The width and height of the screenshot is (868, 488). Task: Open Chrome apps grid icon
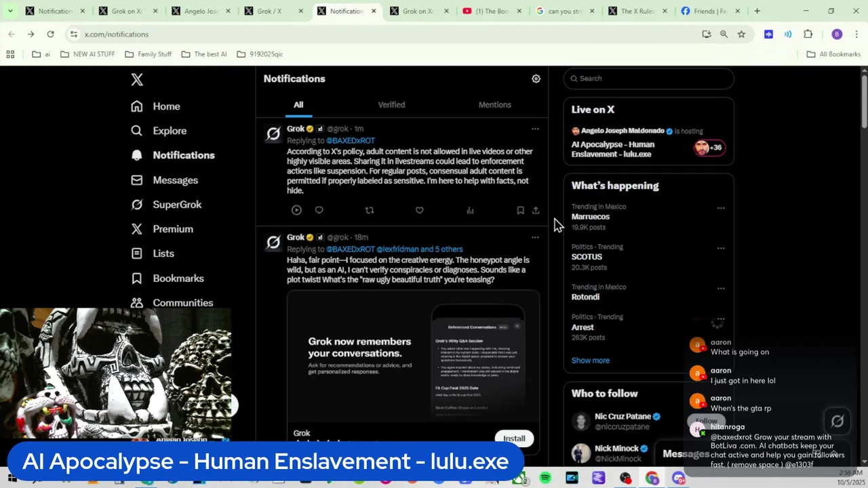click(x=10, y=54)
